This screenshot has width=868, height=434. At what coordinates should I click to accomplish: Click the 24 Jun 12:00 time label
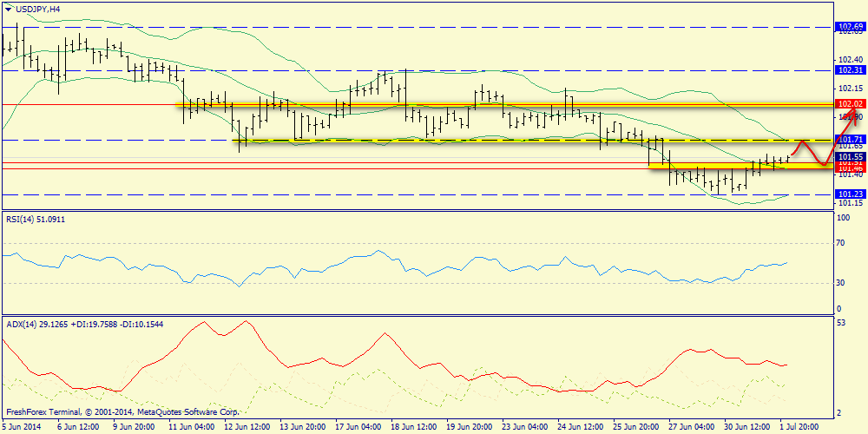click(x=580, y=427)
